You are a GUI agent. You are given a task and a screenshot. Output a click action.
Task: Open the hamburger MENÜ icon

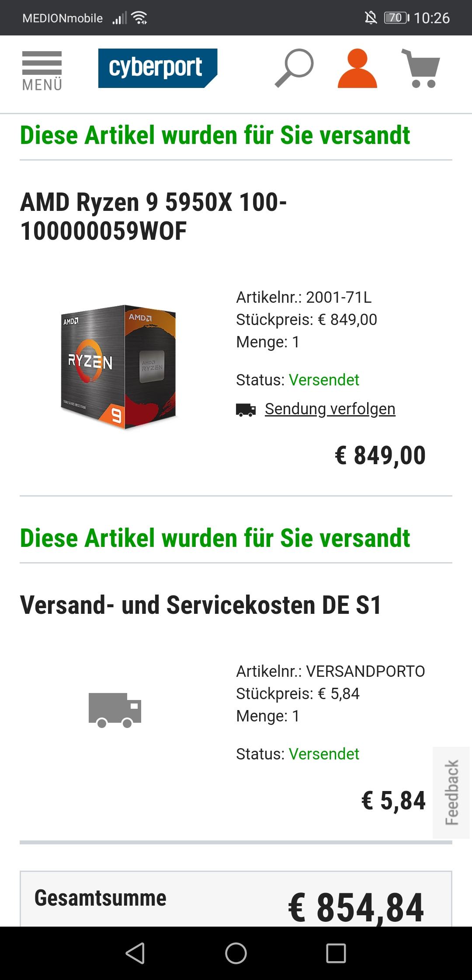(42, 71)
